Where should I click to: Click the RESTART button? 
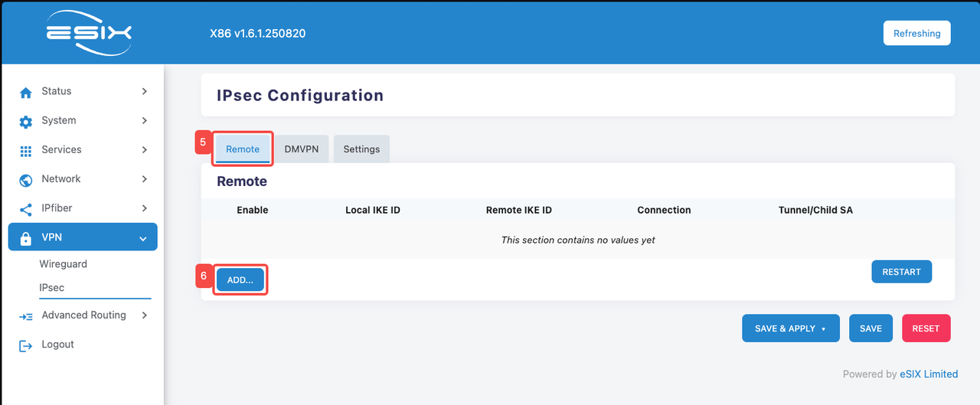pos(901,272)
